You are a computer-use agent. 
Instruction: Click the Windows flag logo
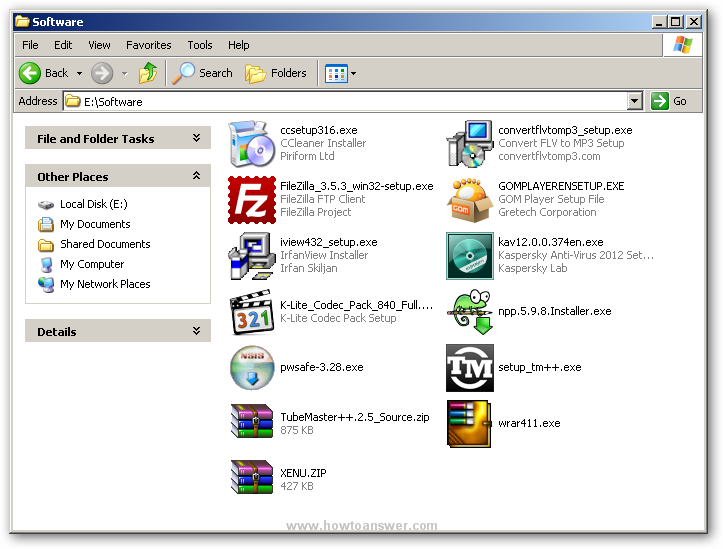[x=683, y=45]
